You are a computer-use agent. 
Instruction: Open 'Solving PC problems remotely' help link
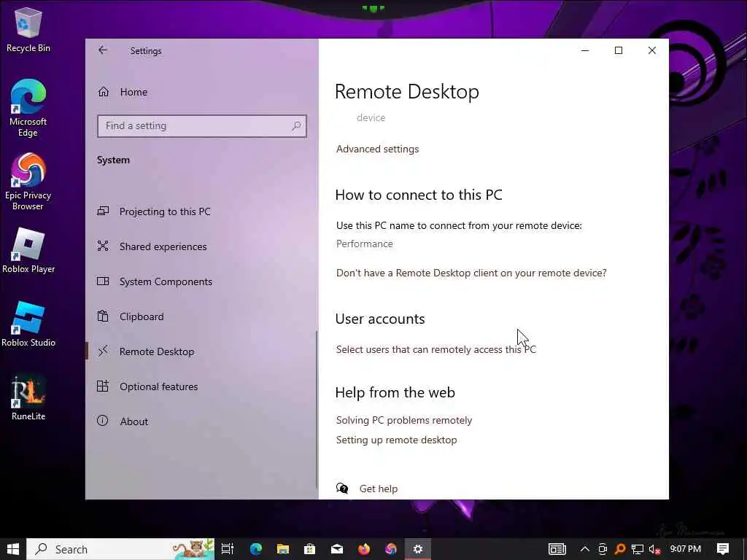(x=404, y=420)
